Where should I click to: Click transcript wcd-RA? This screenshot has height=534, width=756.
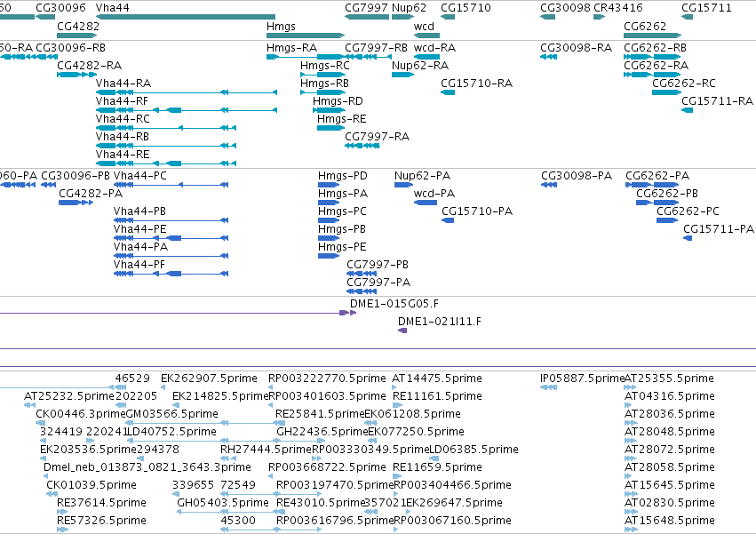coord(426,57)
